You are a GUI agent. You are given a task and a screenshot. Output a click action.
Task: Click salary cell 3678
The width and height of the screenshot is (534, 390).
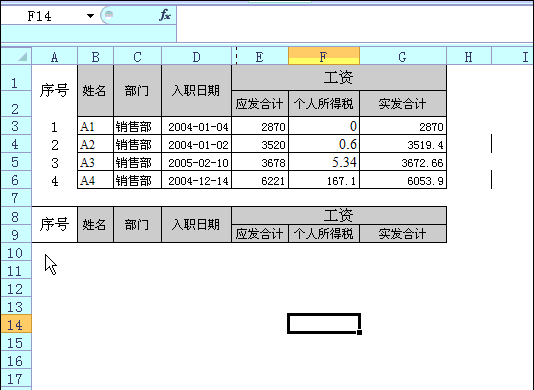(260, 162)
